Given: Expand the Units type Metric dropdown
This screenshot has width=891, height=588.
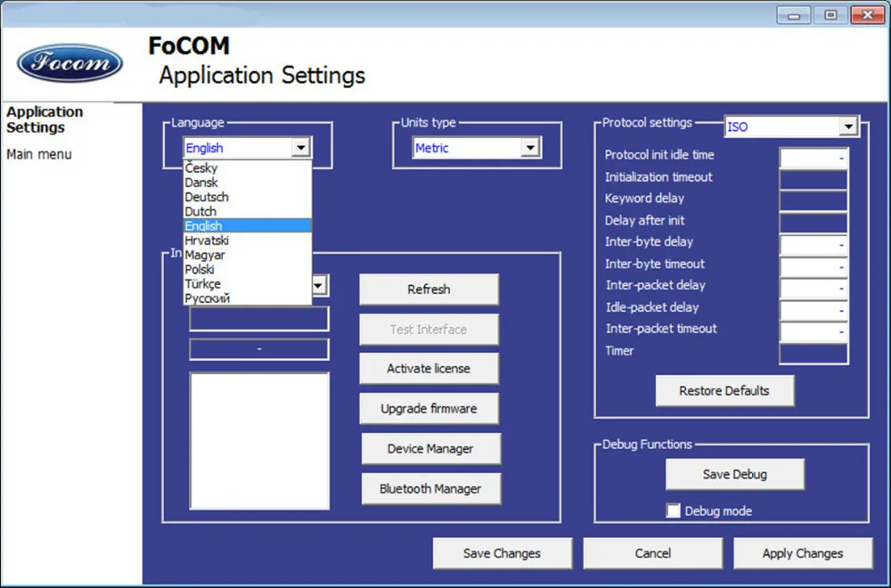Looking at the screenshot, I should (531, 148).
